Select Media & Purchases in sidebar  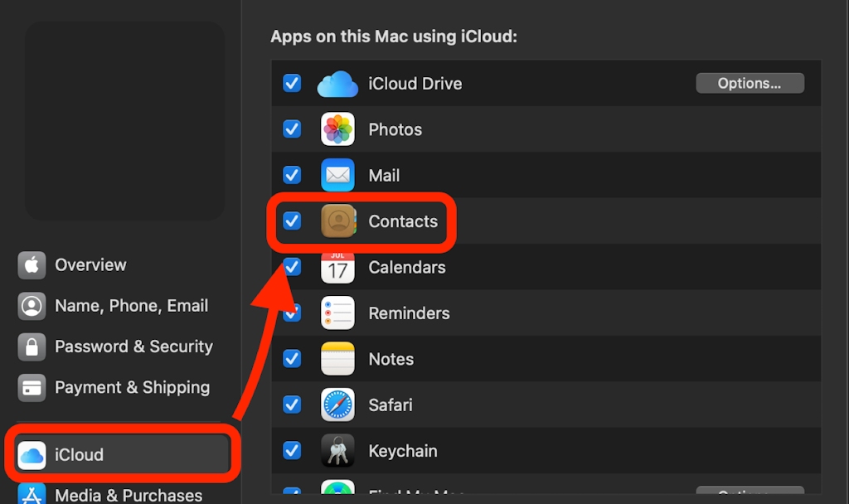pos(128,495)
